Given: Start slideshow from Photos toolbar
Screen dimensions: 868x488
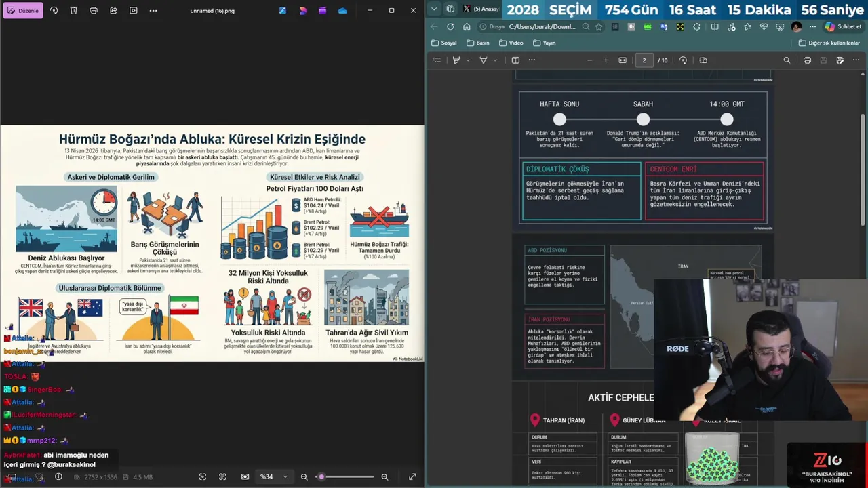Looking at the screenshot, I should coord(133,11).
